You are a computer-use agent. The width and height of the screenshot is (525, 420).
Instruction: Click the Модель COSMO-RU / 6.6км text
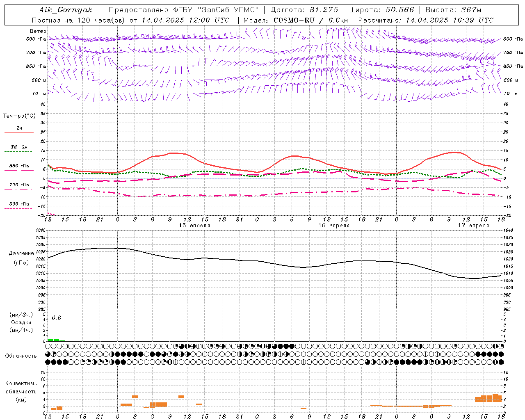coord(295,20)
